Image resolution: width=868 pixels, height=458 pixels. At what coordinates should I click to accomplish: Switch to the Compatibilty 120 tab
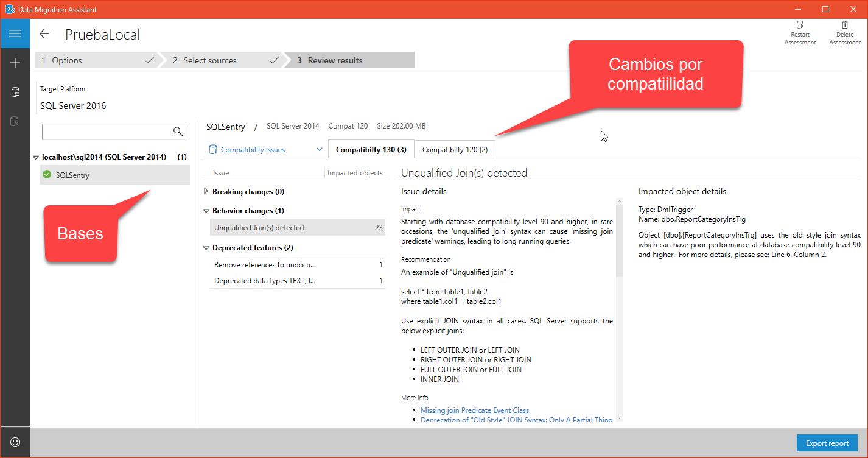coord(453,149)
